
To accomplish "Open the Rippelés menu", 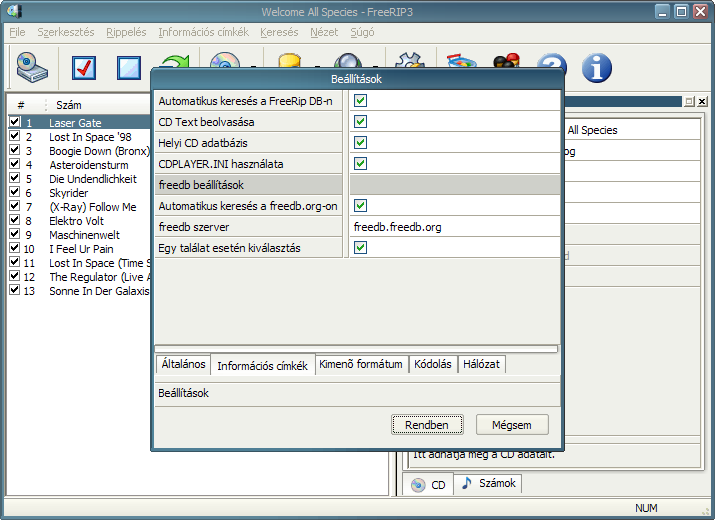I will pos(126,32).
